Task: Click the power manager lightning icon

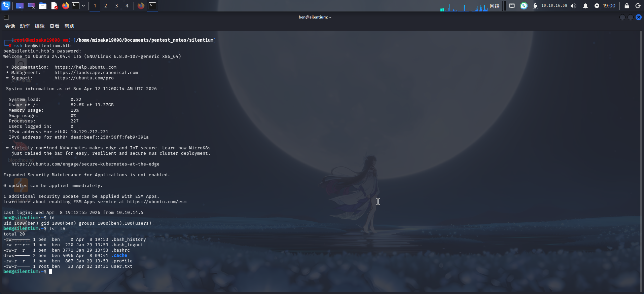Action: [597, 6]
